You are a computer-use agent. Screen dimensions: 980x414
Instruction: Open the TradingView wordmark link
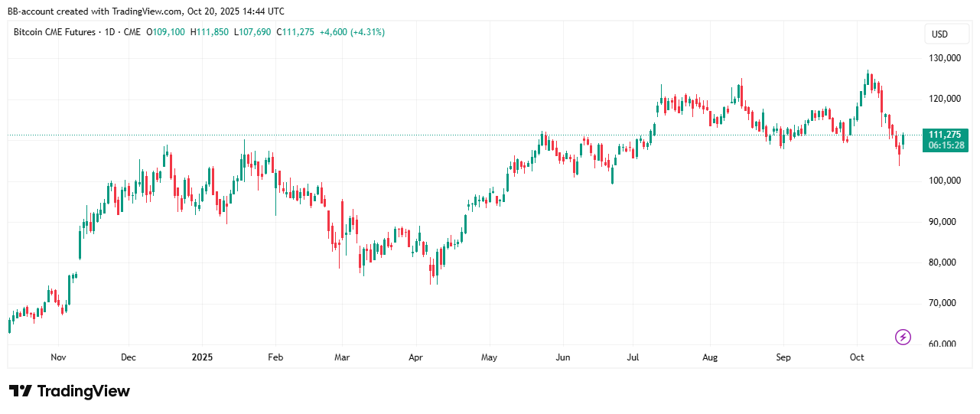[83, 391]
